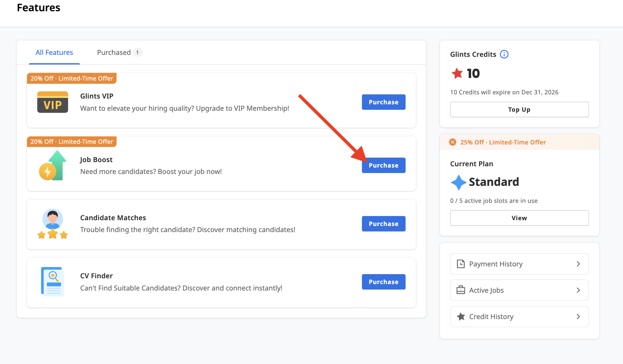Screen dimensions: 623x364
Task: Click the Glints Credits heading
Action: tap(473, 54)
